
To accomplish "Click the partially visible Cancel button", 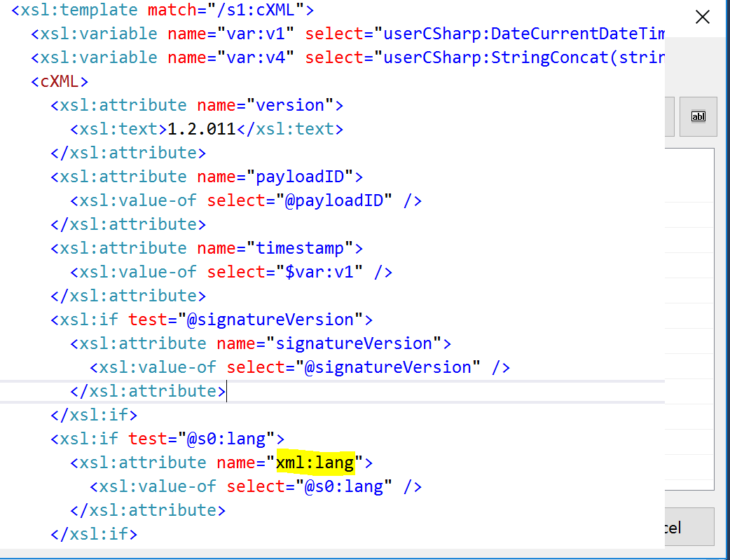I will click(x=689, y=527).
